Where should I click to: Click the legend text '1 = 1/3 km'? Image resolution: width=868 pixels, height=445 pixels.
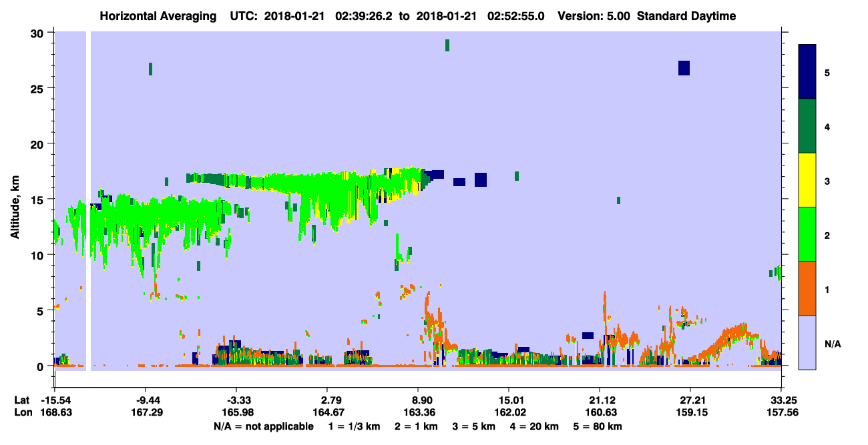(x=355, y=426)
